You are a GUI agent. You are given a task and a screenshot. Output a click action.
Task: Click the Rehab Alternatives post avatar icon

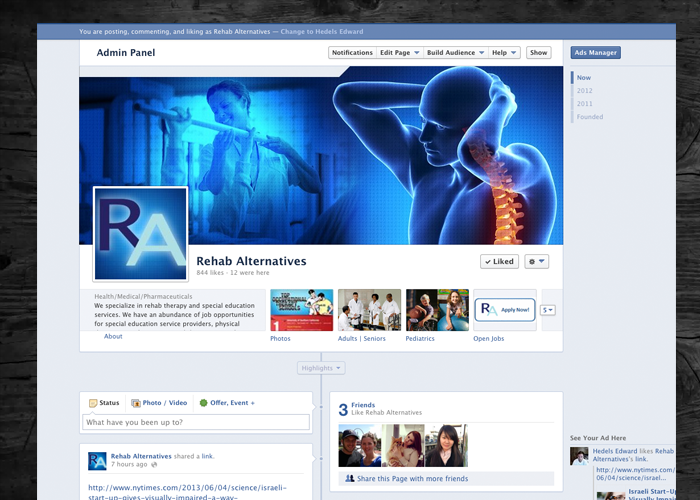point(97,460)
